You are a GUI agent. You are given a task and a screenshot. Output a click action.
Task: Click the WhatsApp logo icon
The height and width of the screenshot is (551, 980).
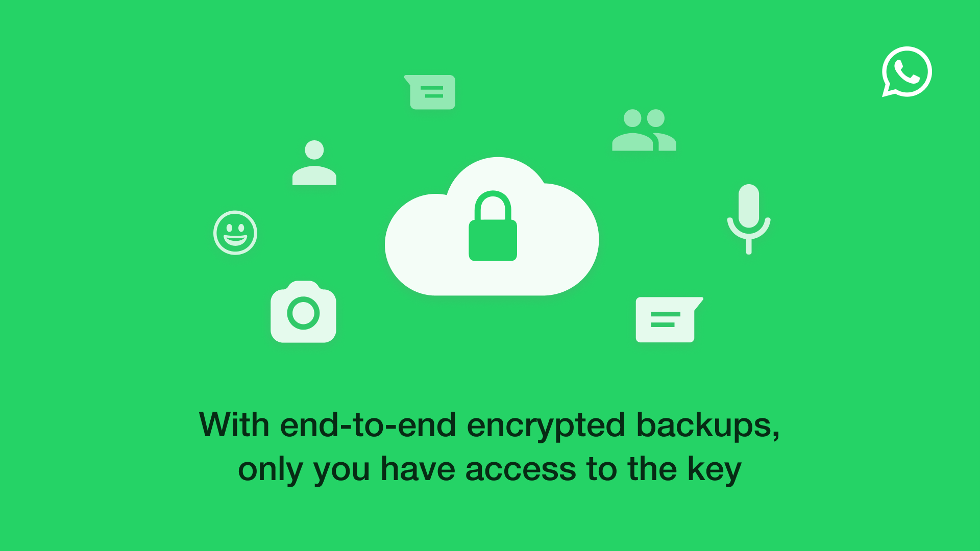click(908, 72)
